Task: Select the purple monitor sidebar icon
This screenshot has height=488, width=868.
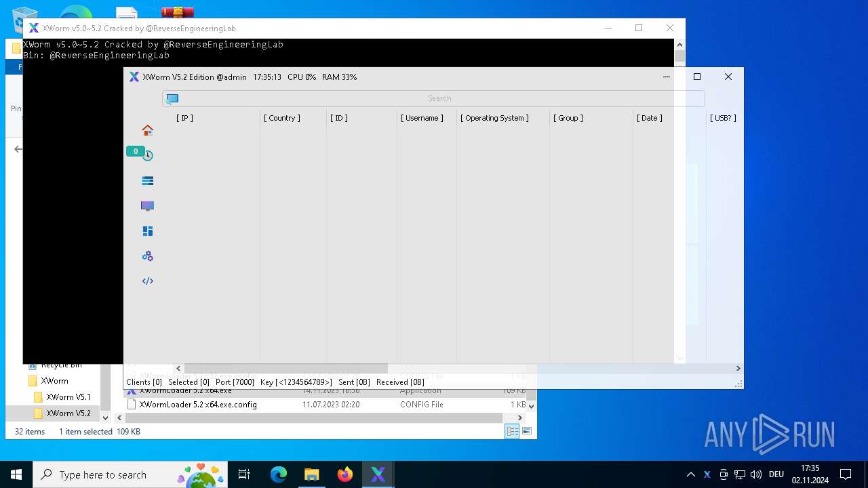Action: tap(147, 206)
